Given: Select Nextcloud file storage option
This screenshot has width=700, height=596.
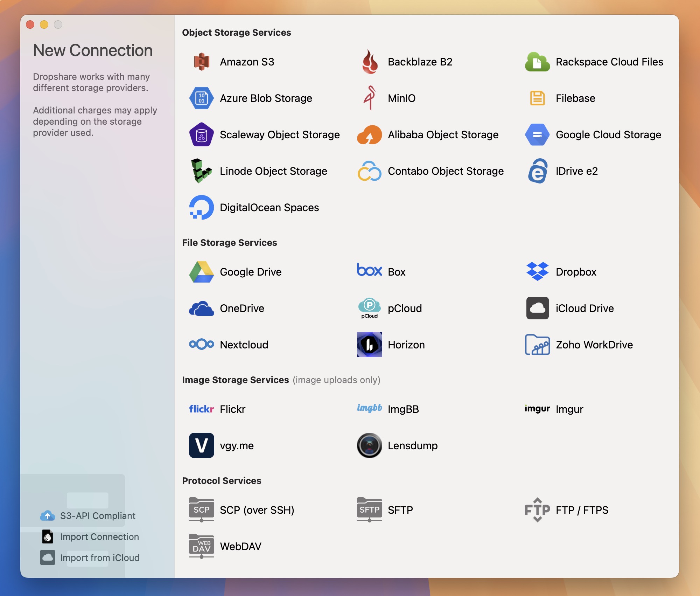Looking at the screenshot, I should click(244, 344).
